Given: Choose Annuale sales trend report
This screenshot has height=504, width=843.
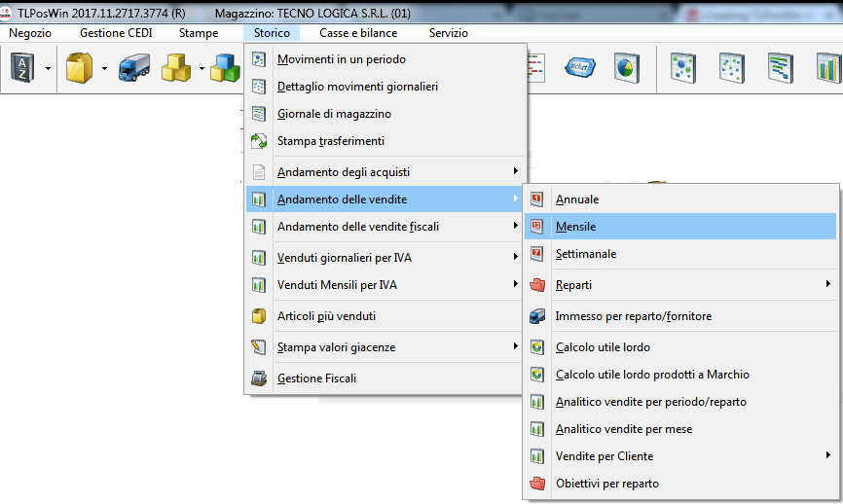Looking at the screenshot, I should tap(576, 199).
